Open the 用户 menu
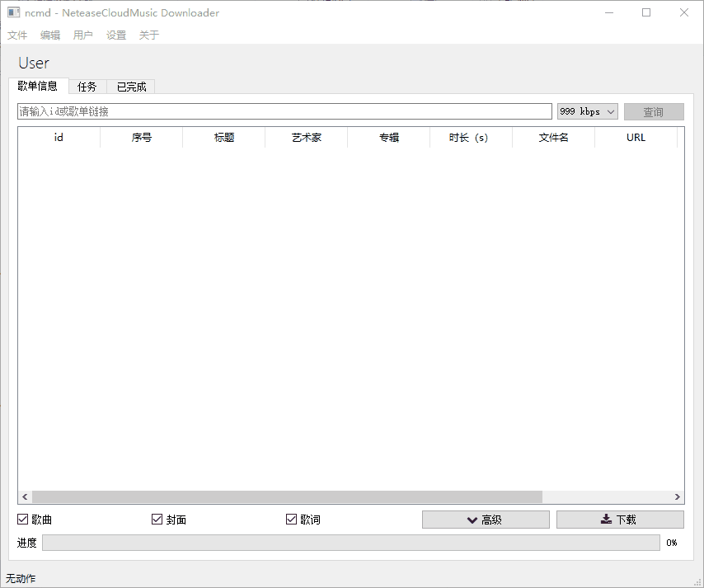The height and width of the screenshot is (588, 704). click(82, 35)
